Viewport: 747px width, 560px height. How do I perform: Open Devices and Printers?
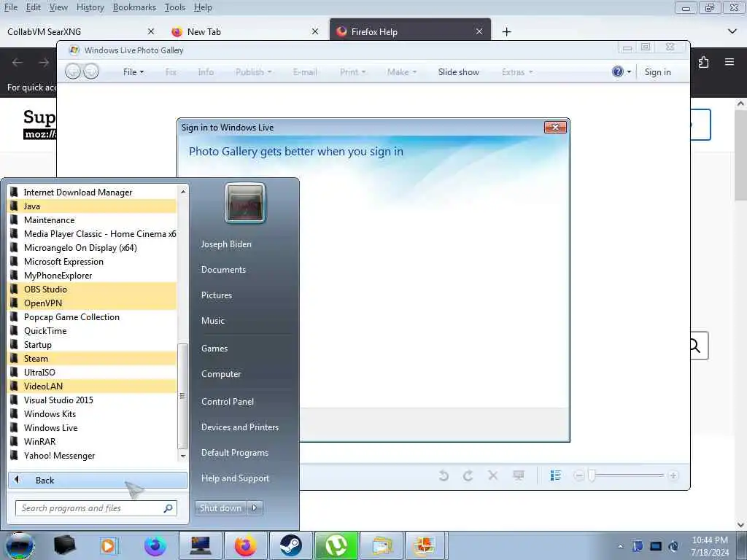tap(239, 427)
